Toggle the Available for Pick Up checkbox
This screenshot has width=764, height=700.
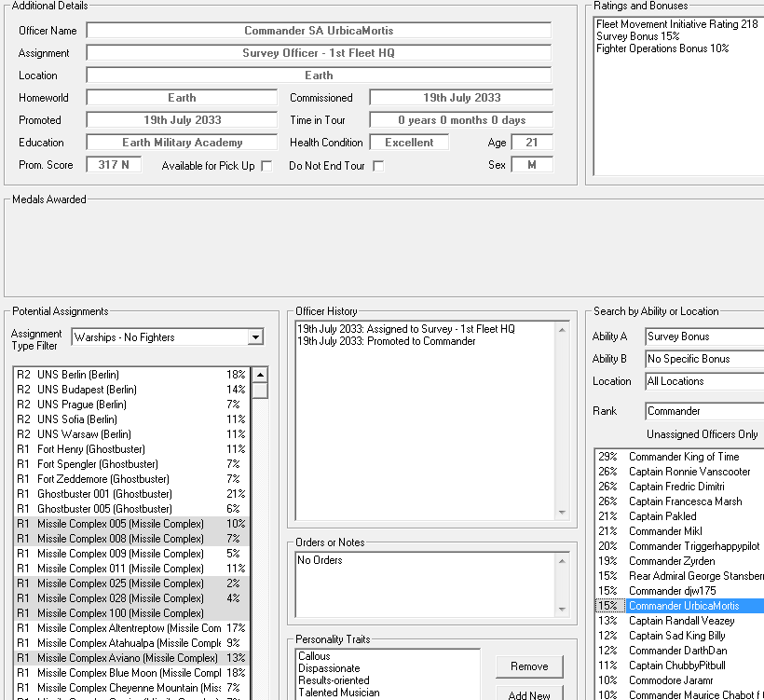coord(266,166)
